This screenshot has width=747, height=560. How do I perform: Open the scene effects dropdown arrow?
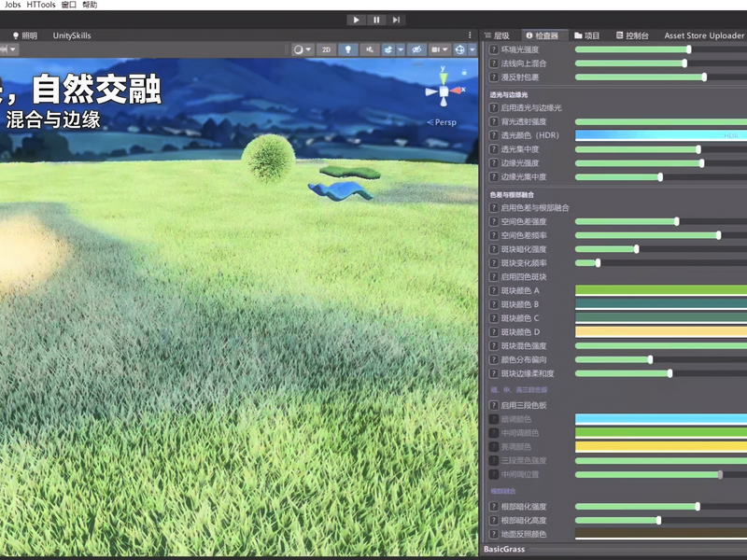[401, 49]
